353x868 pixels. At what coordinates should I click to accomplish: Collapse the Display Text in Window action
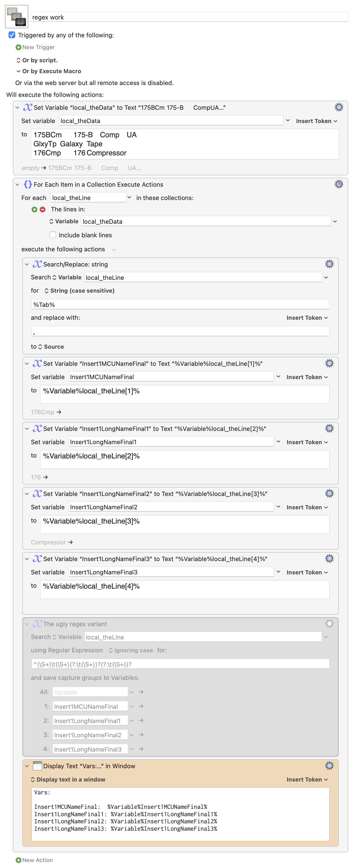click(x=27, y=766)
